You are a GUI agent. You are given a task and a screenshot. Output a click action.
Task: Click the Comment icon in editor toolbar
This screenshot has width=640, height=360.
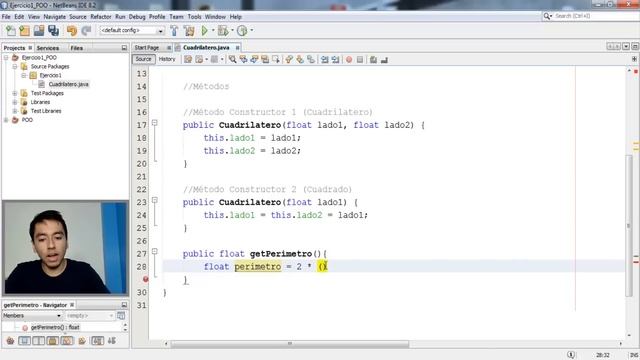(373, 60)
